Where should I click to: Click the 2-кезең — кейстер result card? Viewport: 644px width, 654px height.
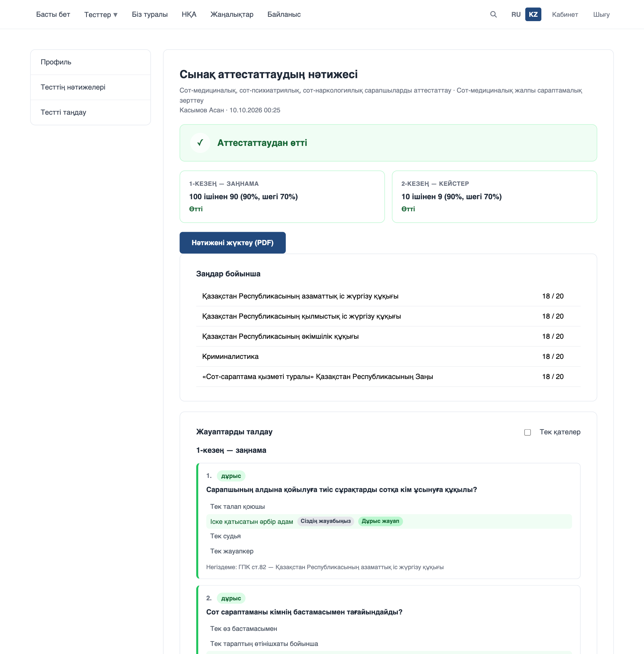(494, 197)
